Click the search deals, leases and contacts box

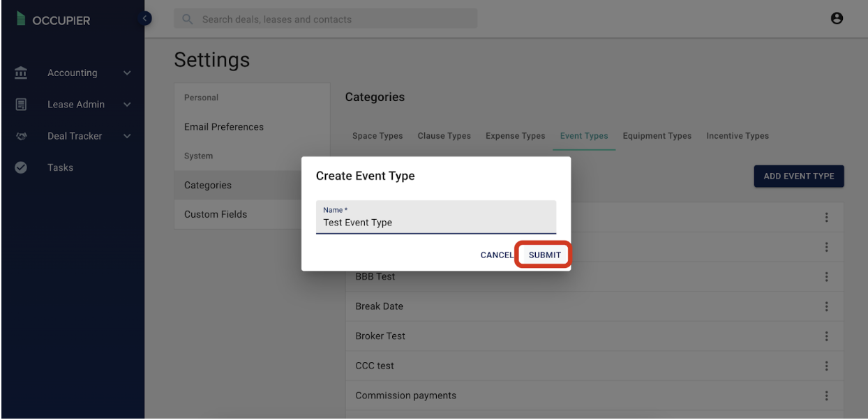326,19
